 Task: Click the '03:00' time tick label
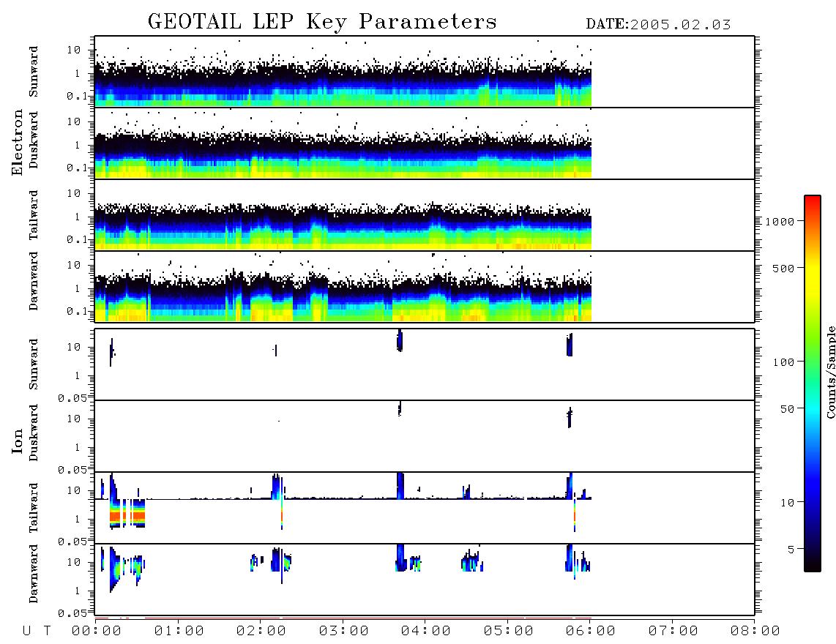(344, 632)
